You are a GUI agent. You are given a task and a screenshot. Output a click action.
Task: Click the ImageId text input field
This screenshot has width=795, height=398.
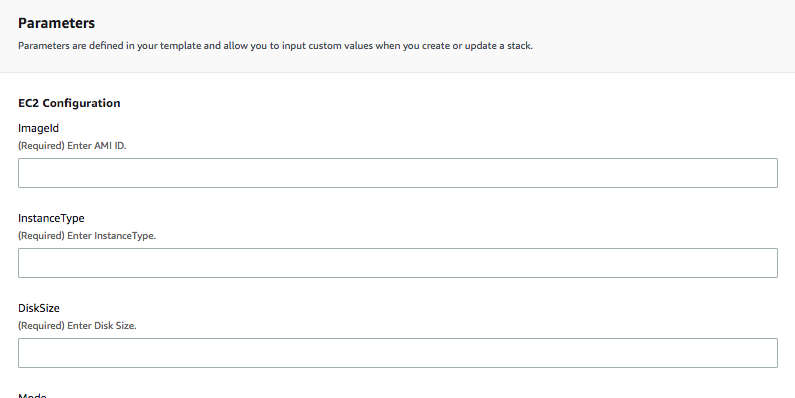point(398,173)
